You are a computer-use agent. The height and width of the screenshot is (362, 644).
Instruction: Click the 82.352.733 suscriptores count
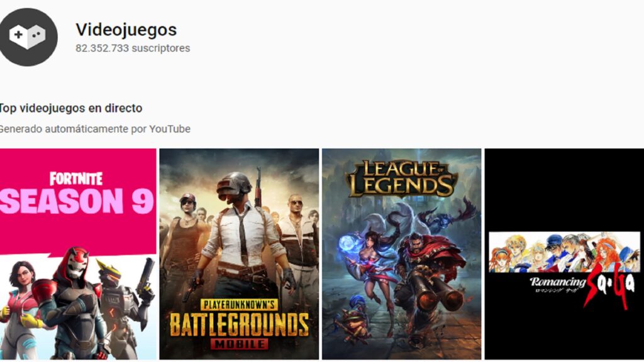(x=133, y=48)
